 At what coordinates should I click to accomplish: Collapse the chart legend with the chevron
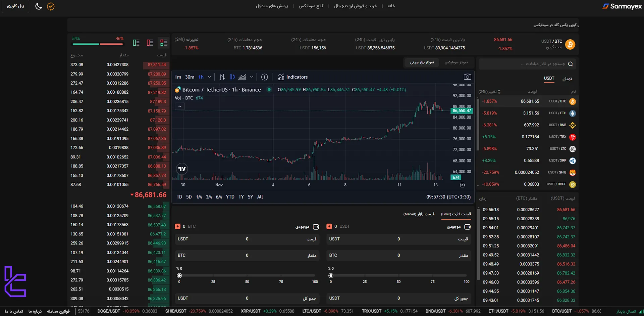coord(180,106)
